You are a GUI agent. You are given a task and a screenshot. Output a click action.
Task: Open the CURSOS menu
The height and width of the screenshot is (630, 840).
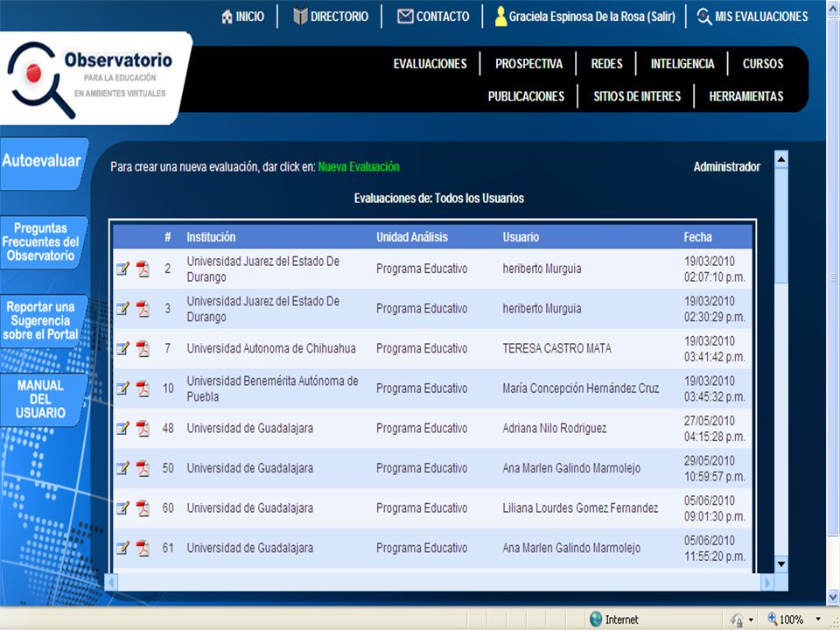point(763,64)
